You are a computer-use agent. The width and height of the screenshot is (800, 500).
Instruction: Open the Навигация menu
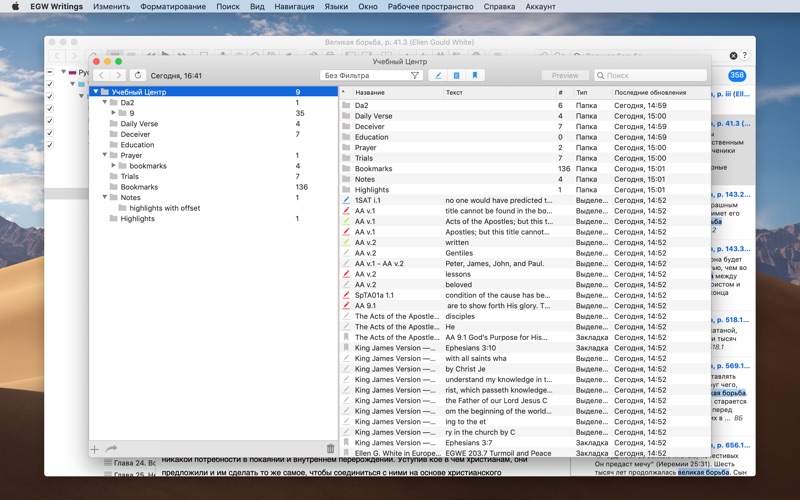pyautogui.click(x=294, y=7)
